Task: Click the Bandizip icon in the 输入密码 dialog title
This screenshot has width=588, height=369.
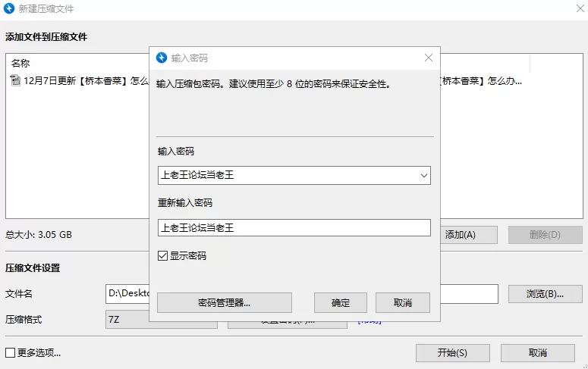Action: pos(162,58)
